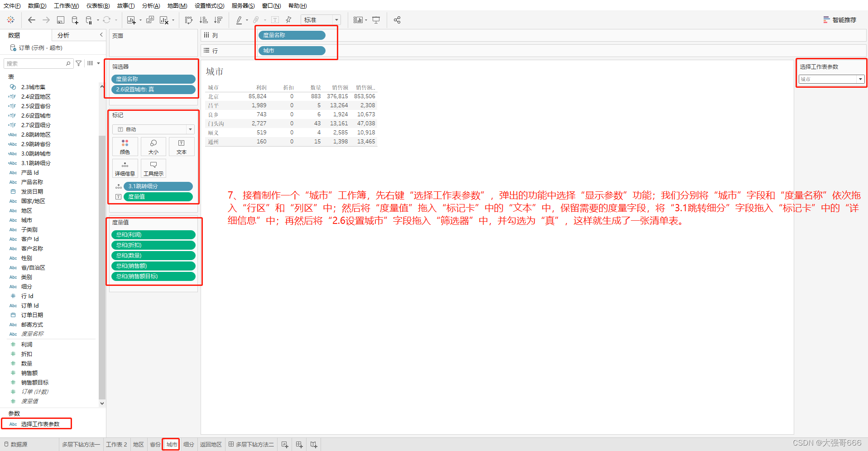Open dropdown arrow next to show/hide cards icon

[x=366, y=20]
